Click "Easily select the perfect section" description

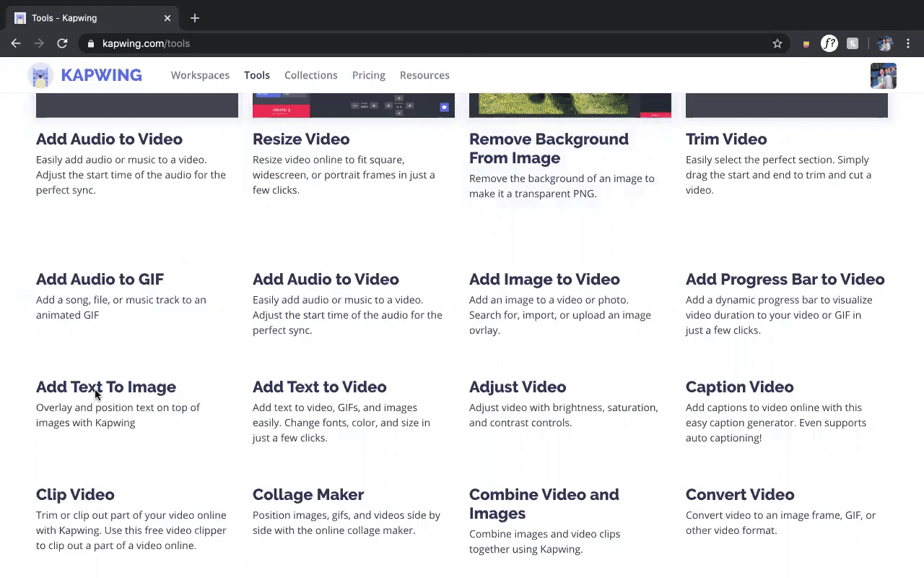[778, 175]
